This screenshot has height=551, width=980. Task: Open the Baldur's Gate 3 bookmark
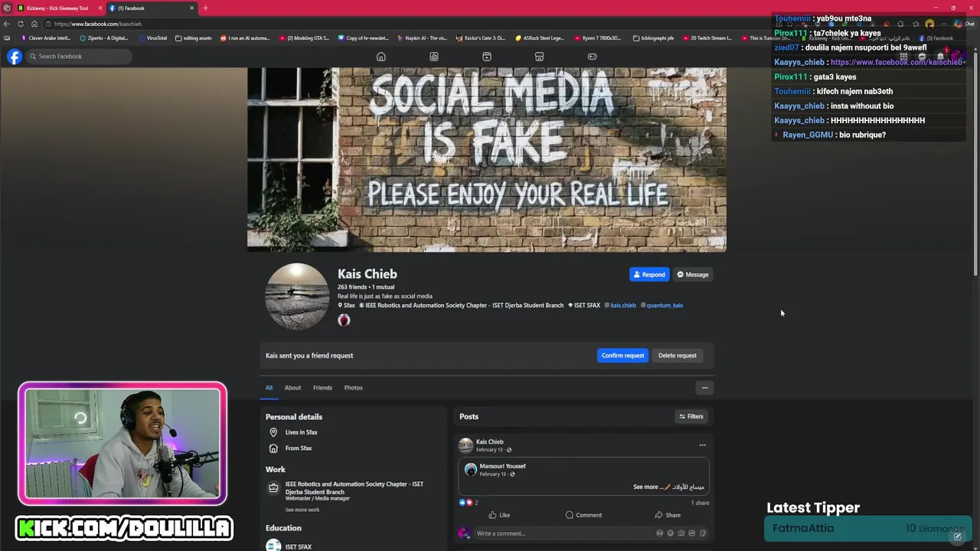[480, 38]
